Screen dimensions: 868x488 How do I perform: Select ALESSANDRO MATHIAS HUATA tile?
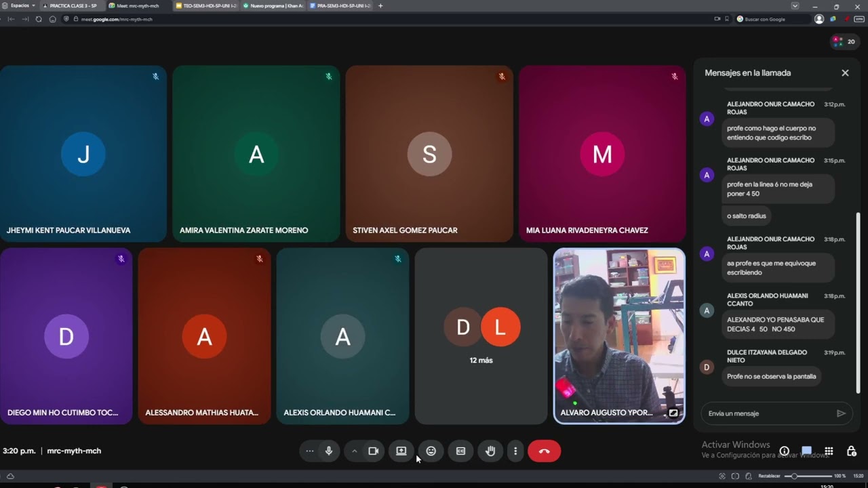pyautogui.click(x=204, y=336)
